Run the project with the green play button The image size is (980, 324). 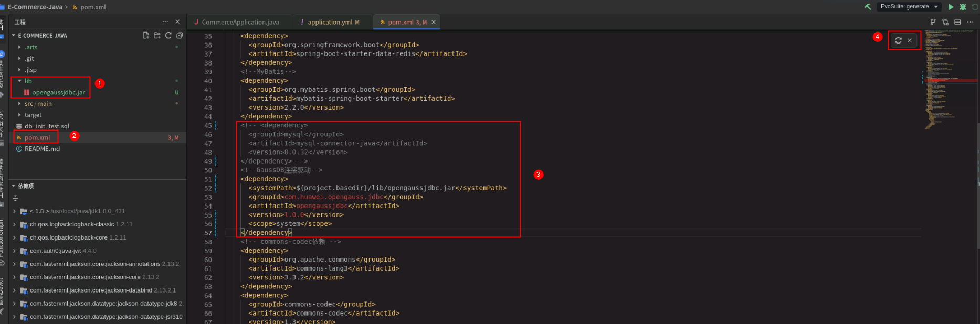tap(951, 7)
